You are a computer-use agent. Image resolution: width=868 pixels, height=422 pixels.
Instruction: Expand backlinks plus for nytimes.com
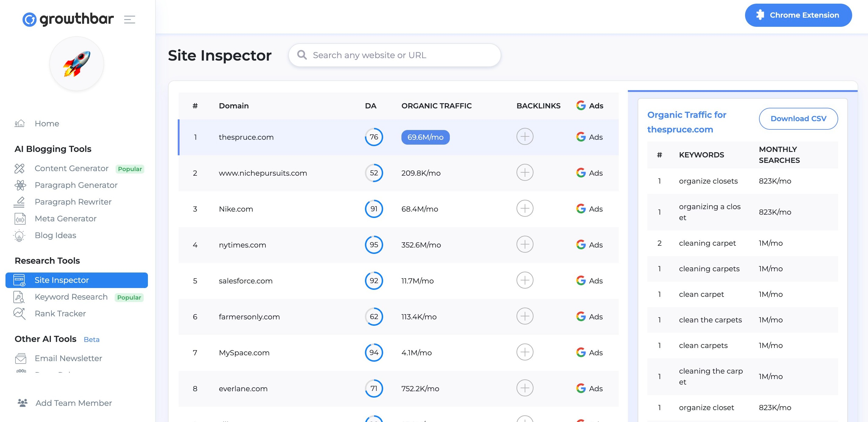pyautogui.click(x=525, y=244)
